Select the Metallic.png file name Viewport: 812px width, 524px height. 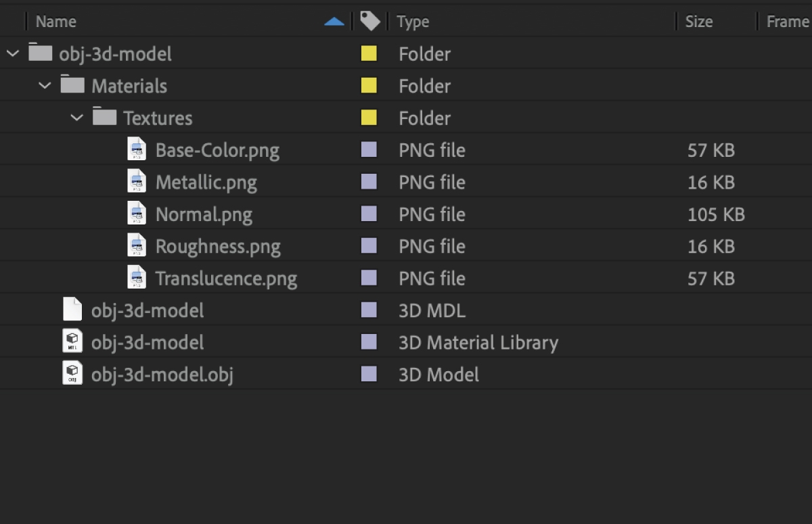206,182
